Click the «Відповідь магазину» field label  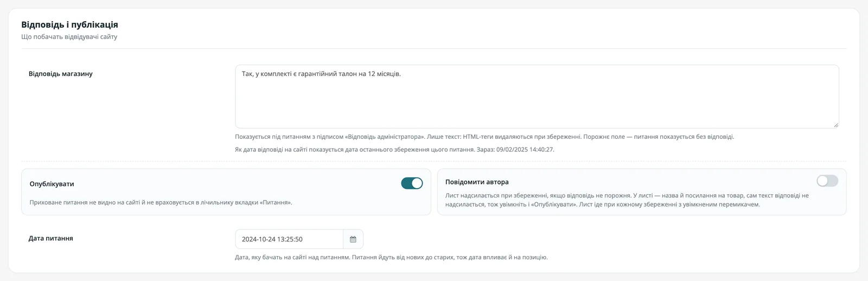[x=61, y=74]
